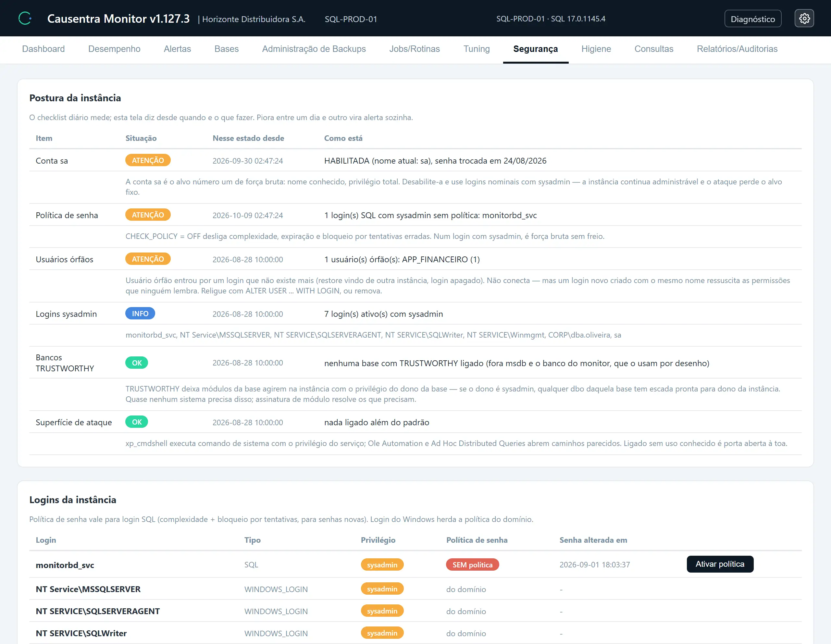Screen dimensions: 831x644
Task: Go to the Higiene tab
Action: click(x=596, y=49)
